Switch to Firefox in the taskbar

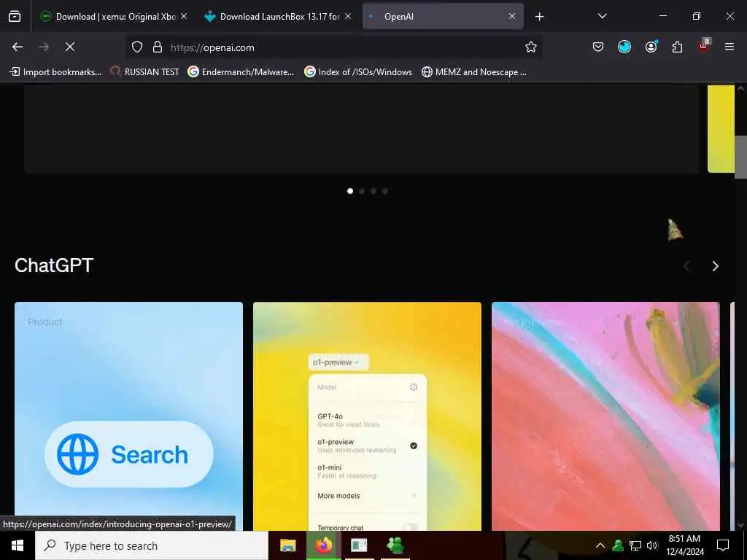point(323,545)
